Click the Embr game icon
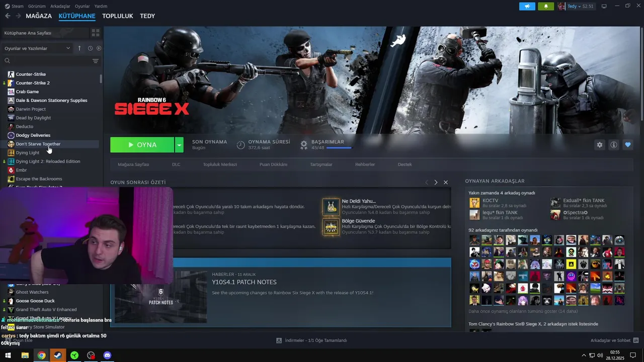The image size is (644, 362). click(x=11, y=170)
